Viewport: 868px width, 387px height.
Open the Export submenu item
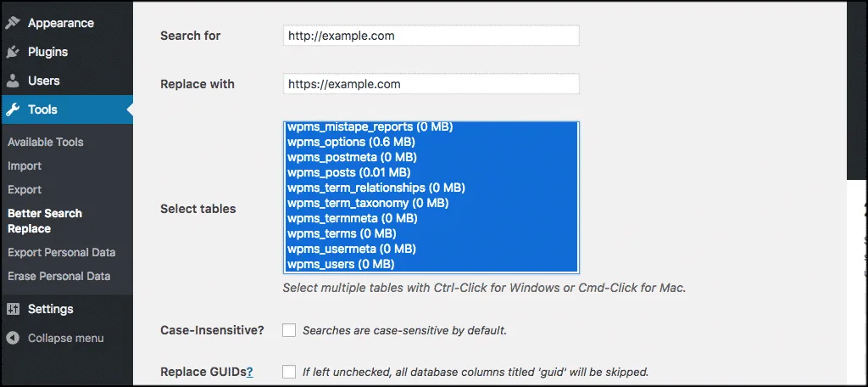click(25, 189)
